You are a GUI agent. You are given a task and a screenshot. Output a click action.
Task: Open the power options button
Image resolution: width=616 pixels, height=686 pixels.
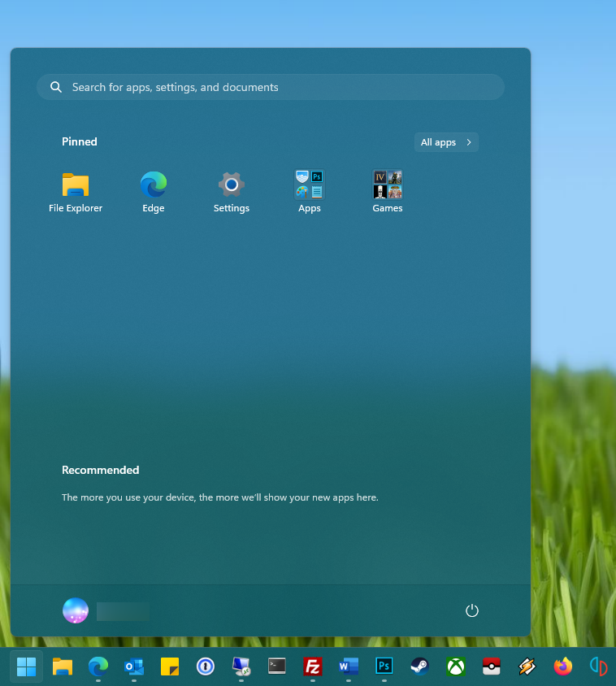(471, 610)
